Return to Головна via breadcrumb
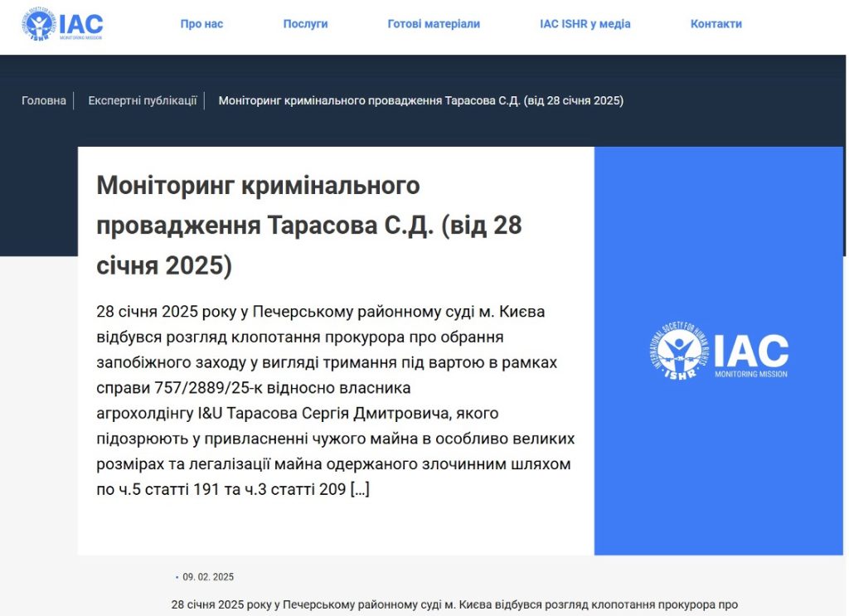This screenshot has height=616, width=849. coord(44,101)
